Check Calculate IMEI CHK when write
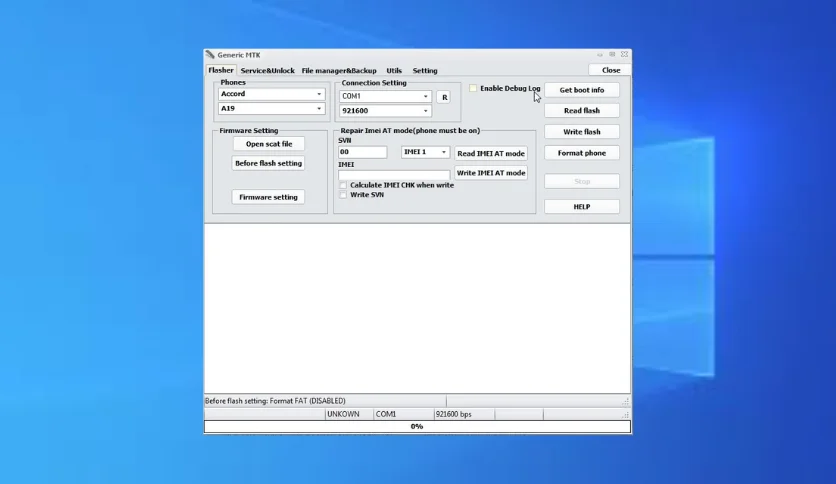The height and width of the screenshot is (484, 836). coord(343,185)
